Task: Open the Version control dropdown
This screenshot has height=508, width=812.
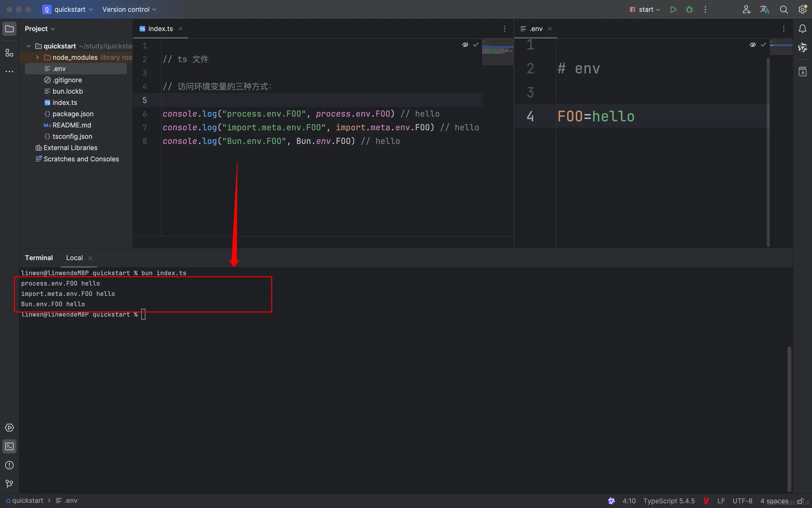Action: [x=129, y=9]
